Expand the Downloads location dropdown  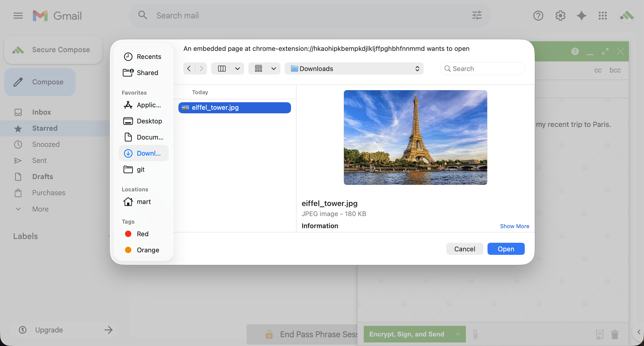coord(416,68)
